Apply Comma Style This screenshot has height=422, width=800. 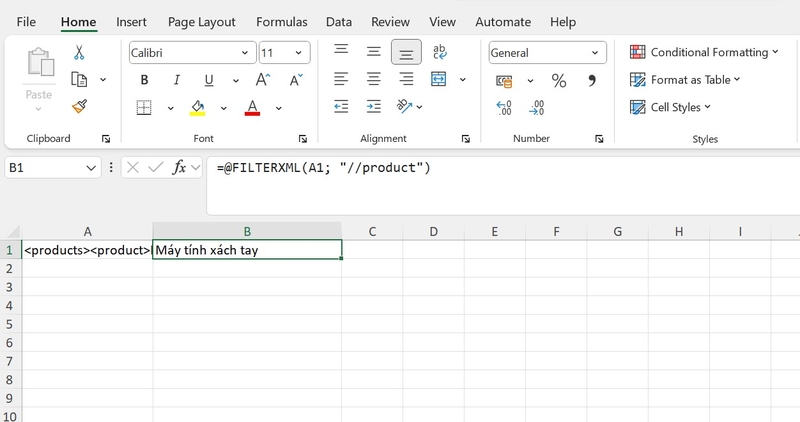click(x=592, y=81)
